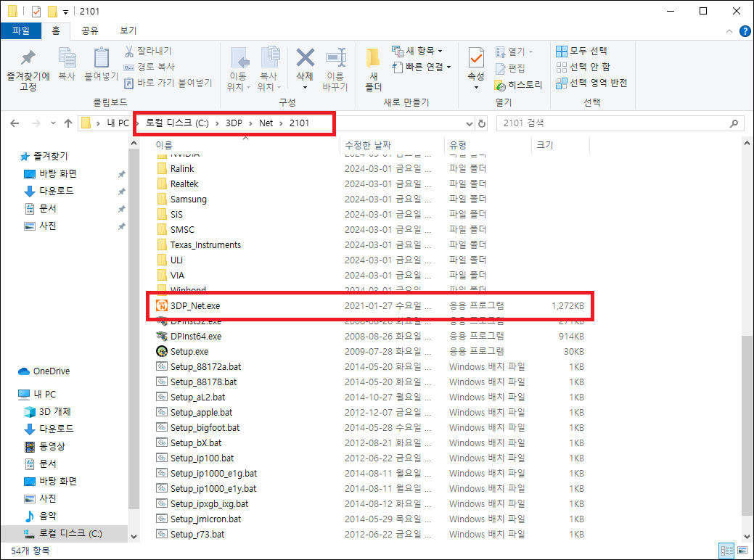Screen dimensions: 754x560
Task: Open Help blue question mark icon
Action: (745, 31)
